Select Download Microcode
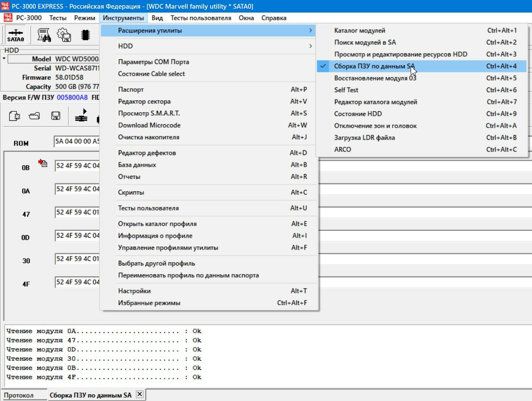Image resolution: width=532 pixels, height=401 pixels. (x=209, y=125)
